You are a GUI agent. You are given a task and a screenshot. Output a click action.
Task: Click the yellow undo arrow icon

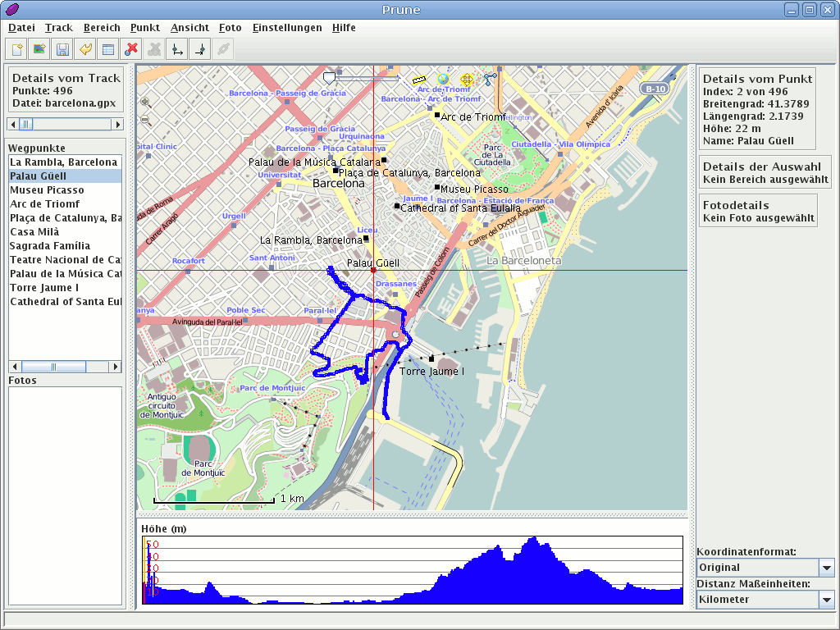(x=85, y=50)
